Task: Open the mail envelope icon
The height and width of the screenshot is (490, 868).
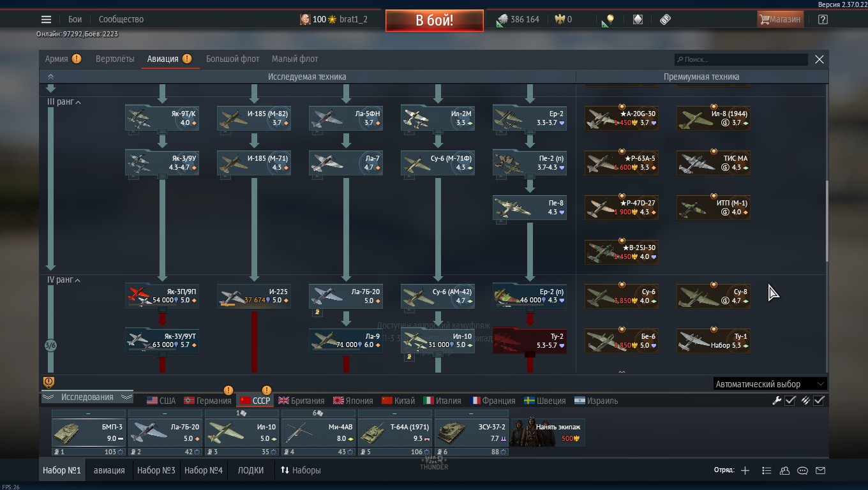Action: [x=820, y=470]
